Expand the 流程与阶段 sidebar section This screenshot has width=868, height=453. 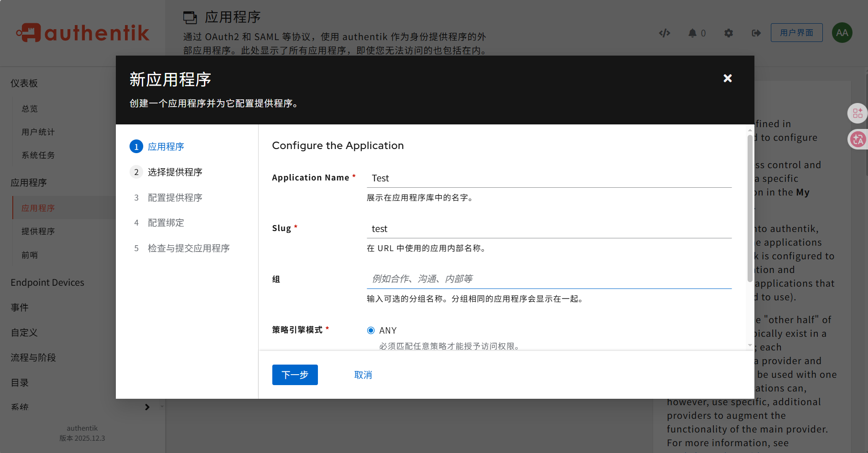[x=33, y=358]
